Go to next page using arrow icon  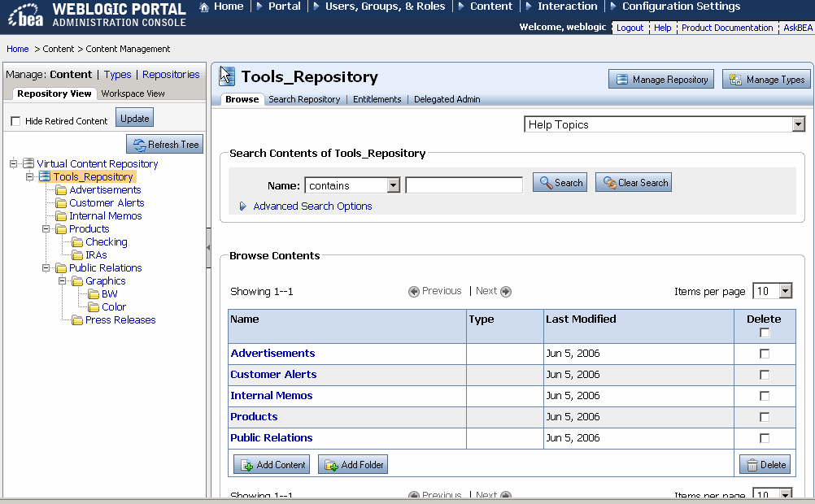click(x=506, y=292)
